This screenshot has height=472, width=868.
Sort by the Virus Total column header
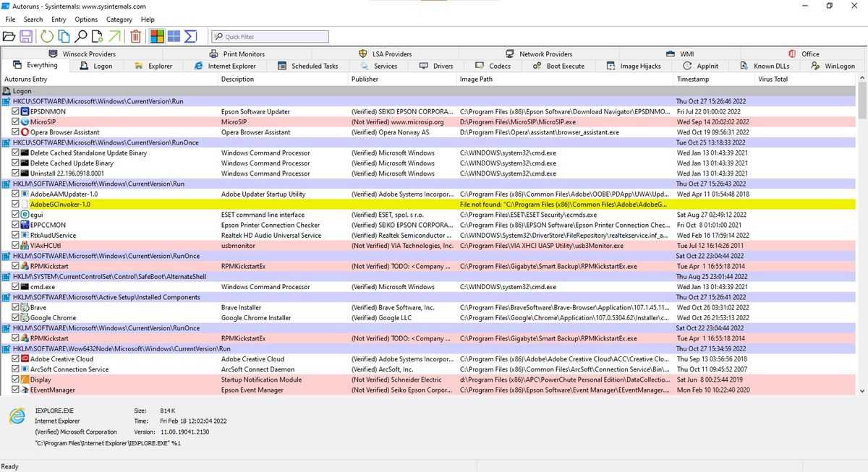coord(804,79)
